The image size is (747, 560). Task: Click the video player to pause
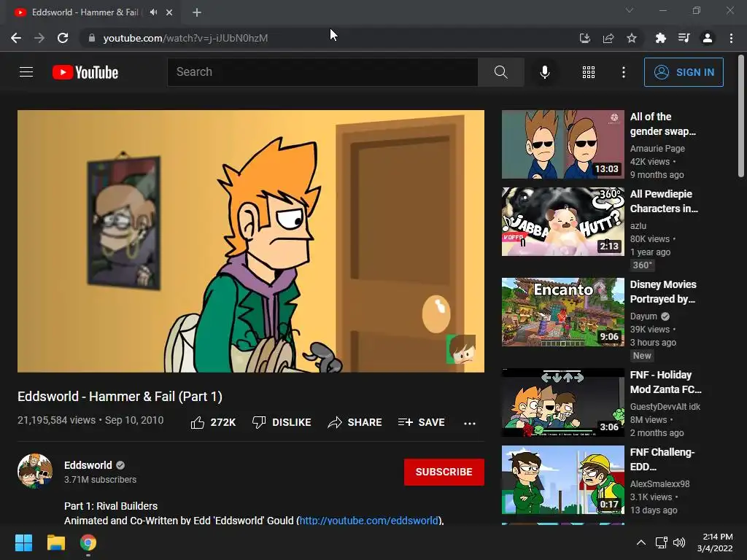pyautogui.click(x=251, y=241)
